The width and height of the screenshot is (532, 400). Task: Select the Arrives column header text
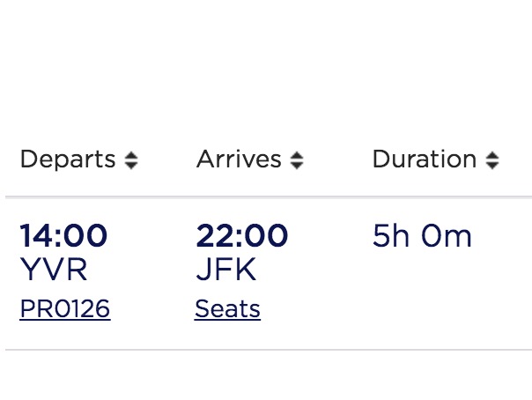tap(240, 159)
